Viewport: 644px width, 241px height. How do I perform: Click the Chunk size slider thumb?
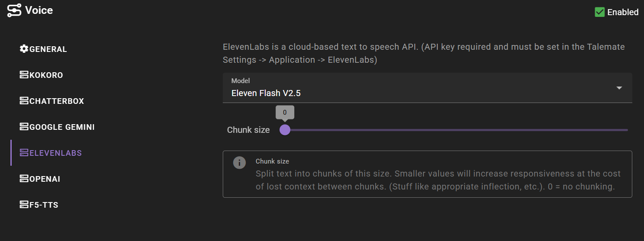pyautogui.click(x=285, y=130)
